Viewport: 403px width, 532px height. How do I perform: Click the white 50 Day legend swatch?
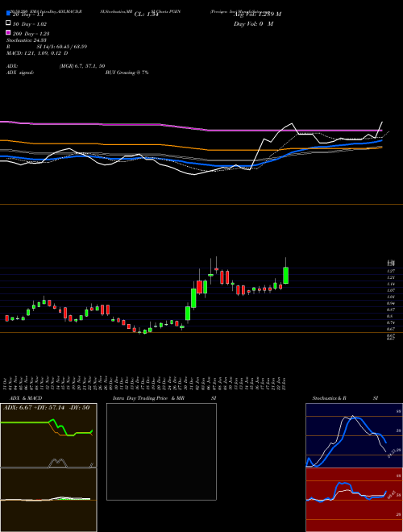click(x=8, y=23)
